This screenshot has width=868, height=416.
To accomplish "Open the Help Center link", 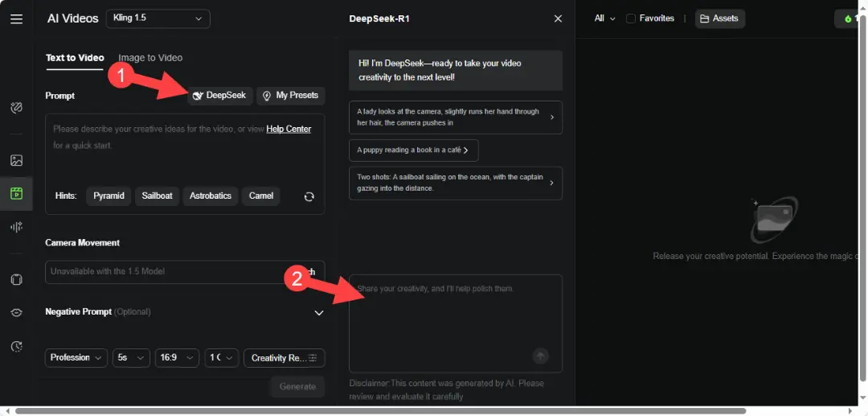I will (x=289, y=129).
